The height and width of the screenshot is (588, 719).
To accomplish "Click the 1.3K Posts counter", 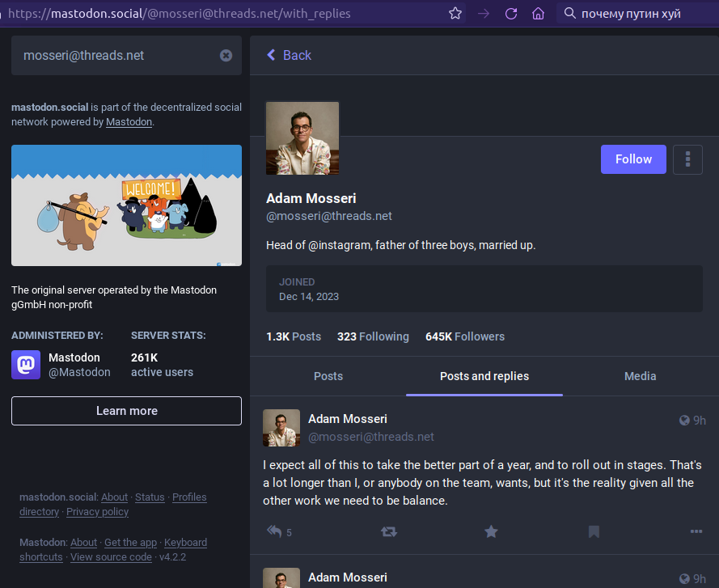I will point(294,336).
